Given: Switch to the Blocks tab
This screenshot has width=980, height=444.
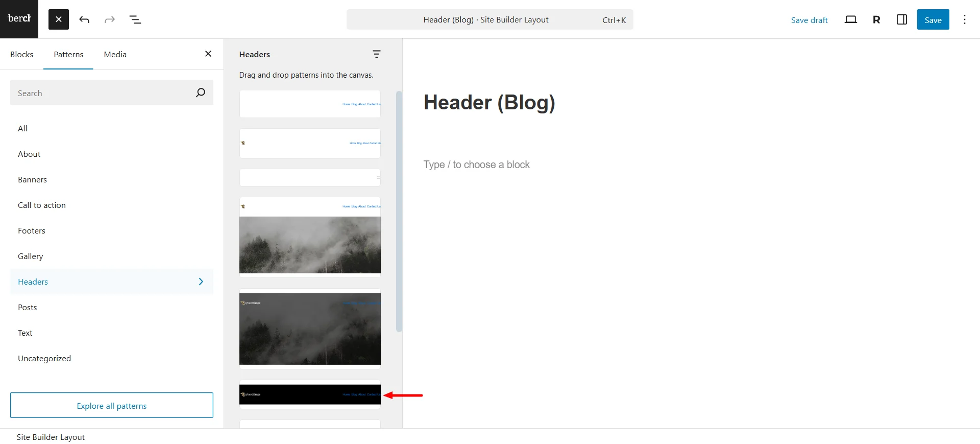Looking at the screenshot, I should [21, 54].
